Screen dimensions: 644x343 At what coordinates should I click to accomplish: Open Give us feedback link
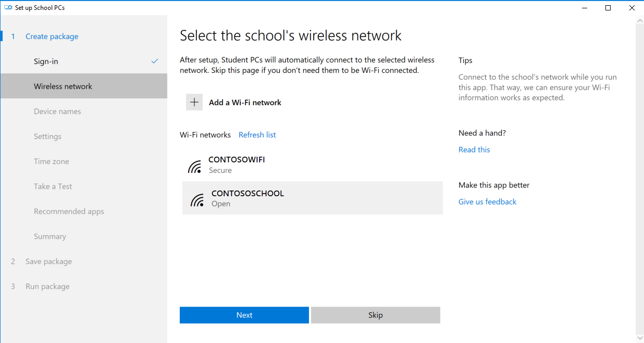click(487, 202)
